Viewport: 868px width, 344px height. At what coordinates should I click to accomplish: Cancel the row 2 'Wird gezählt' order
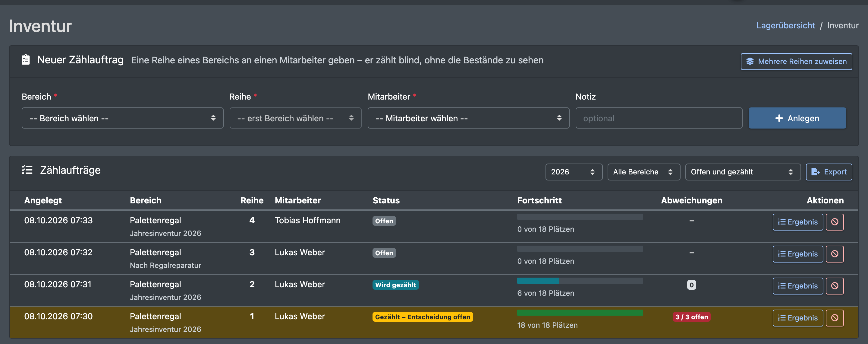[834, 286]
